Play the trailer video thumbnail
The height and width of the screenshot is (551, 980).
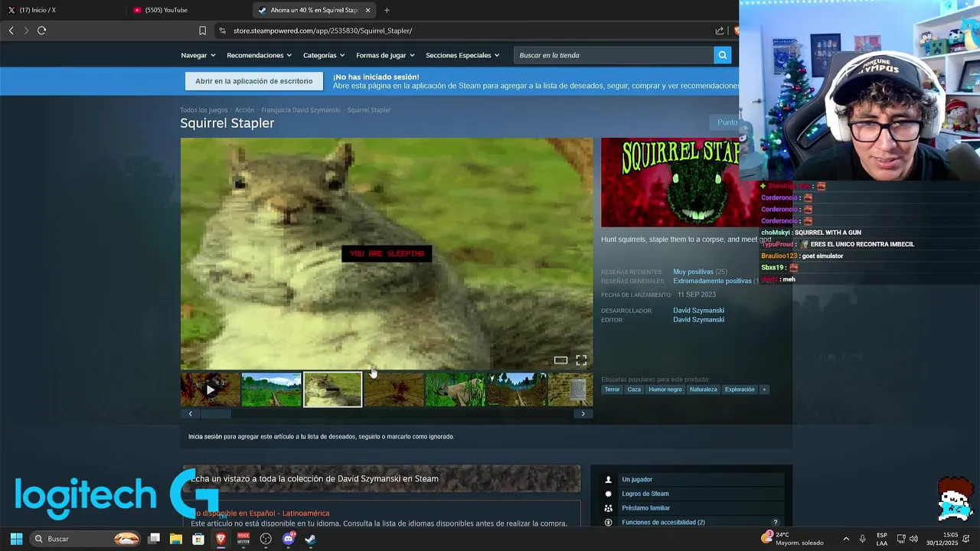tap(210, 390)
